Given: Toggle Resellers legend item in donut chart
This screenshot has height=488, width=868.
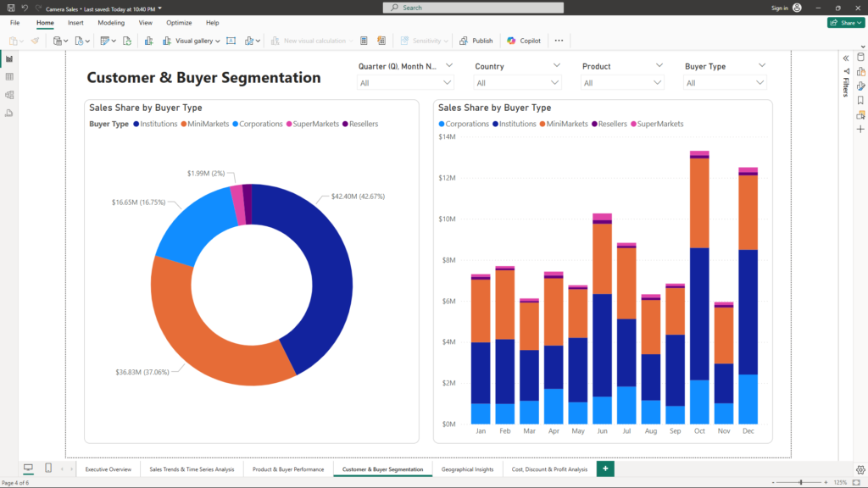Looking at the screenshot, I should (x=363, y=124).
